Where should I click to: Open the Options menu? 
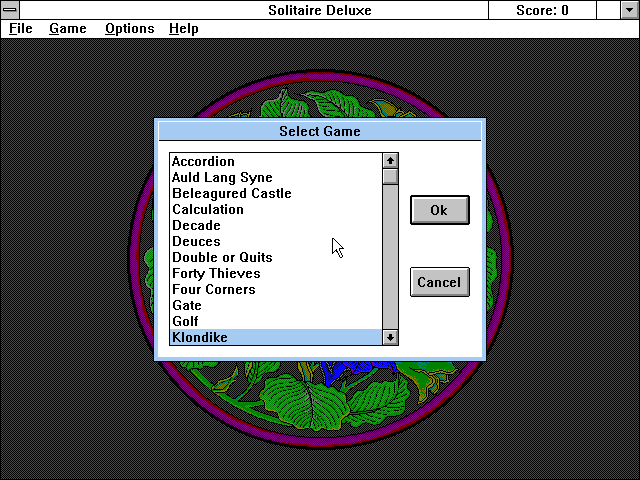pos(129,29)
